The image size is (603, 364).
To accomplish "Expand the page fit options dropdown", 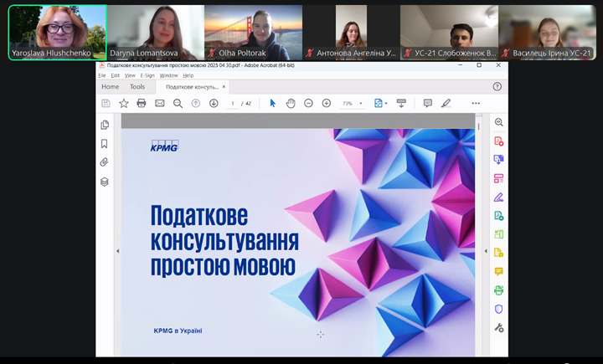I will [x=386, y=104].
